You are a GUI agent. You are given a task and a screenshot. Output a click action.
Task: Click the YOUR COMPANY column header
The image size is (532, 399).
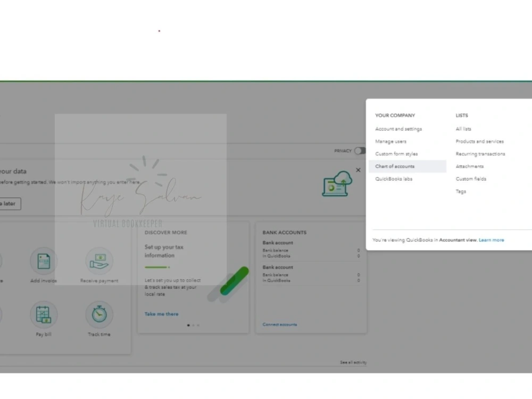pyautogui.click(x=395, y=115)
